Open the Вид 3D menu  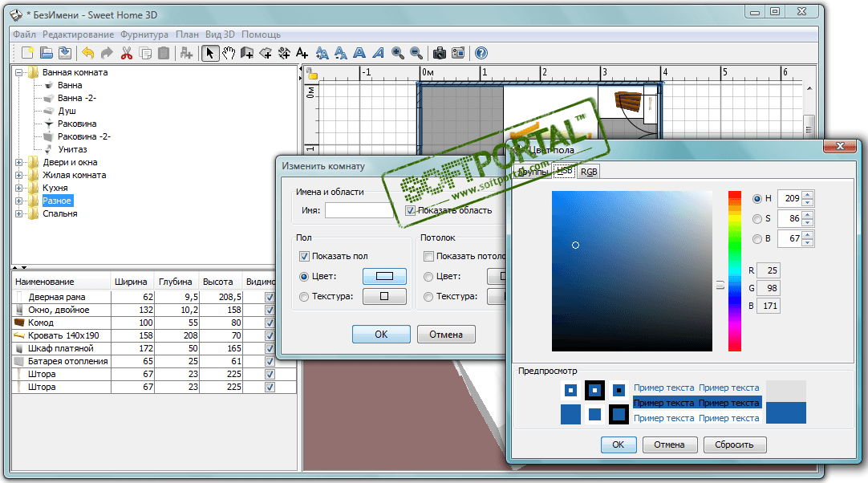point(221,34)
